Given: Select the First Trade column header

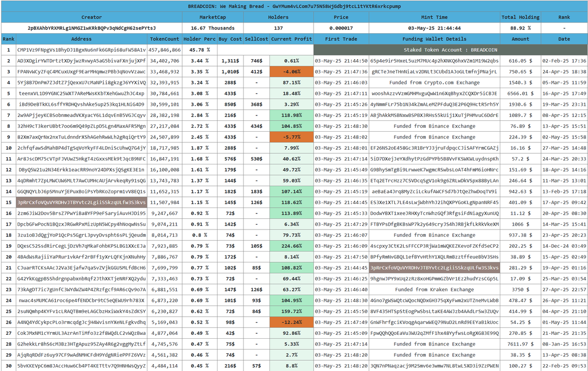Looking at the screenshot, I should [341, 39].
